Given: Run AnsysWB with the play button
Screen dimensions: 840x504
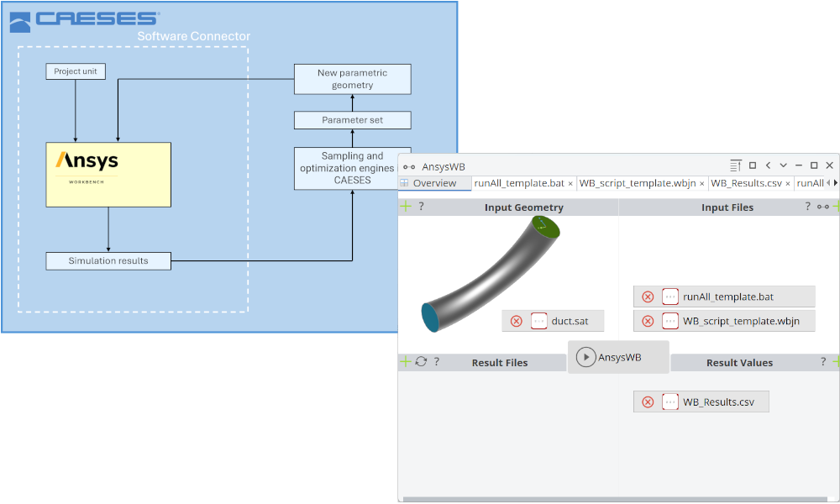Looking at the screenshot, I should point(586,357).
